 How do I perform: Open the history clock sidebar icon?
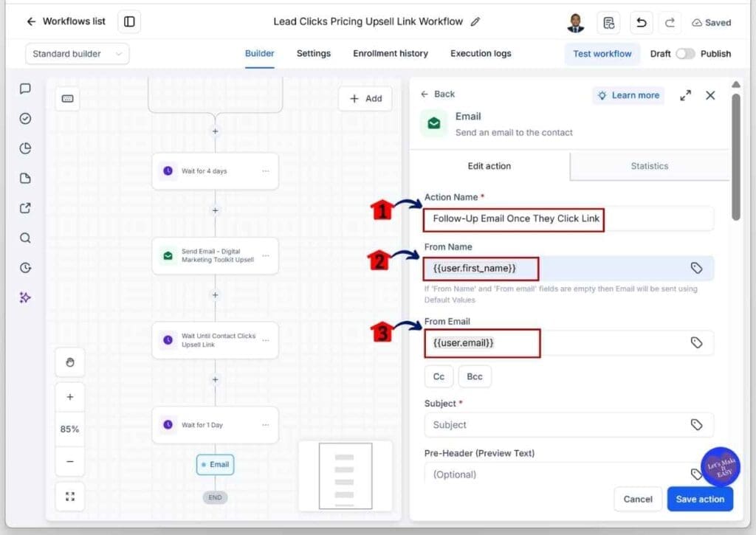pyautogui.click(x=26, y=268)
